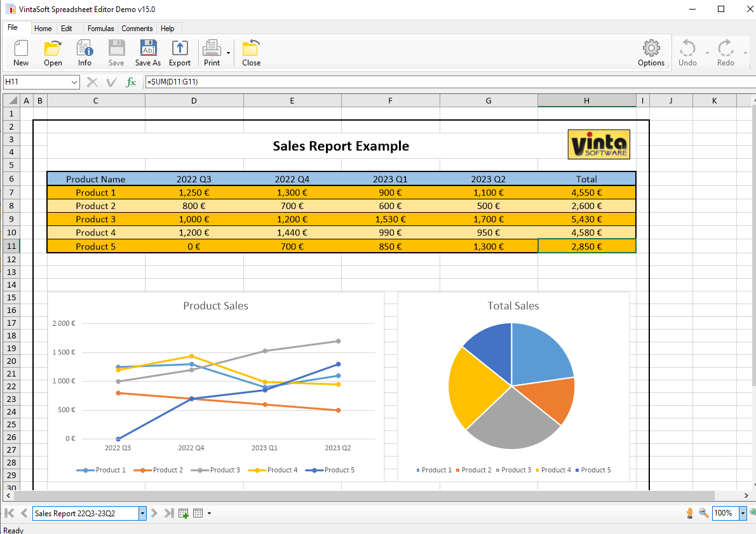The image size is (756, 534).
Task: Click the zoom out magnifier icon
Action: (703, 513)
